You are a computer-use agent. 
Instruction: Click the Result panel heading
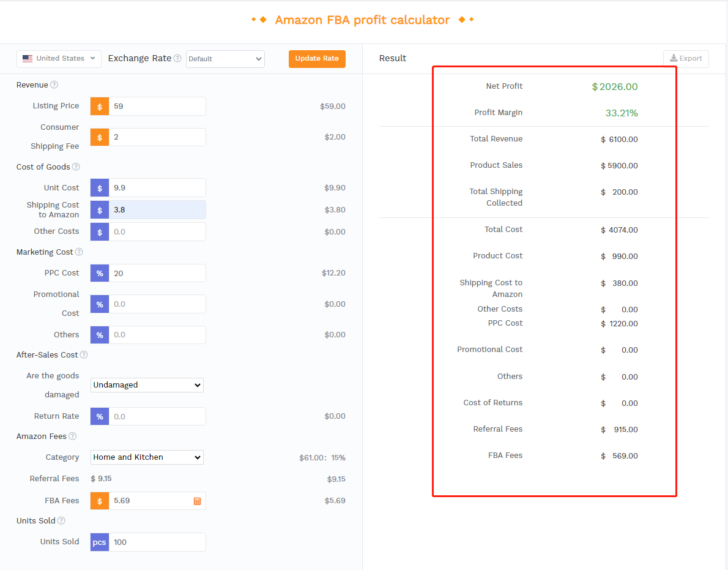click(392, 59)
